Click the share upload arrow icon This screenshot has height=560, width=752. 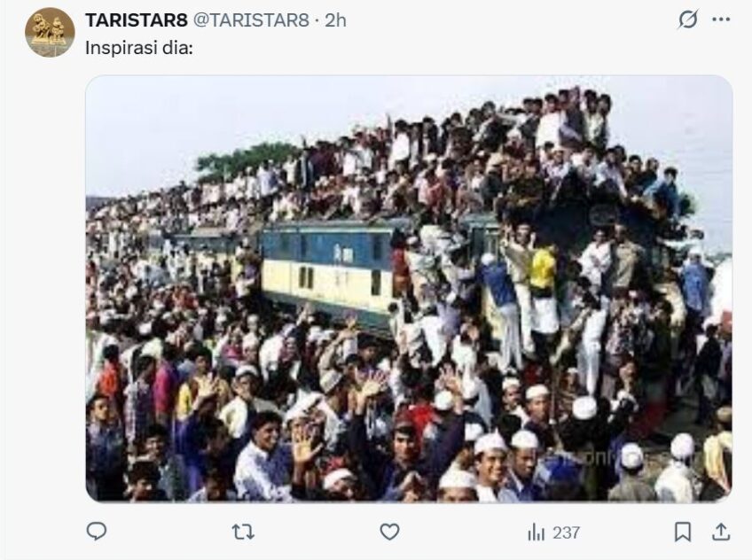[x=721, y=532]
